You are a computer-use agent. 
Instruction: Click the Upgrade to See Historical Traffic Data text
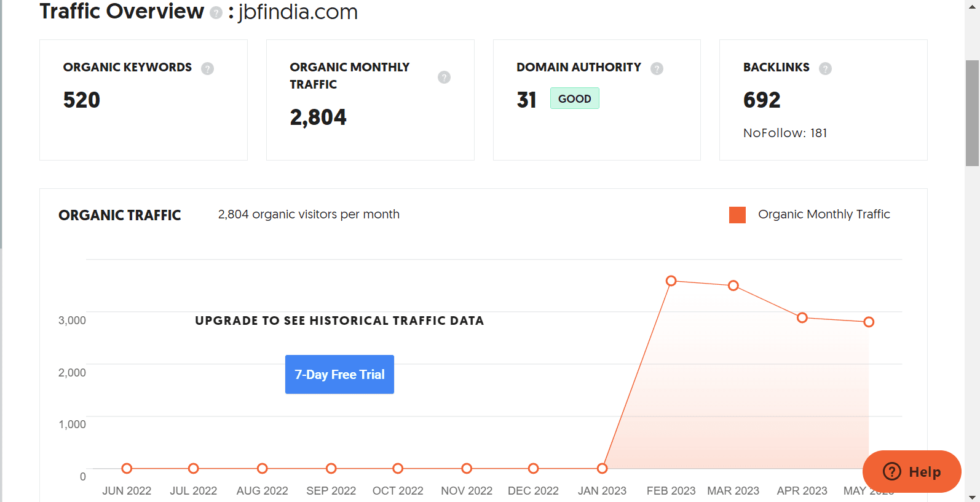[x=339, y=321]
